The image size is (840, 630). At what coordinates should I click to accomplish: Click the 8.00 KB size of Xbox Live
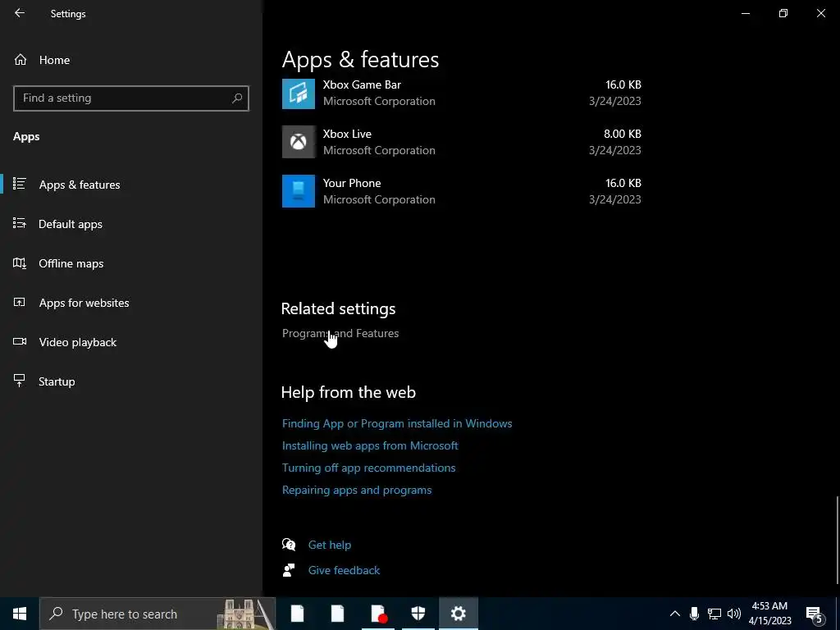[x=623, y=134]
